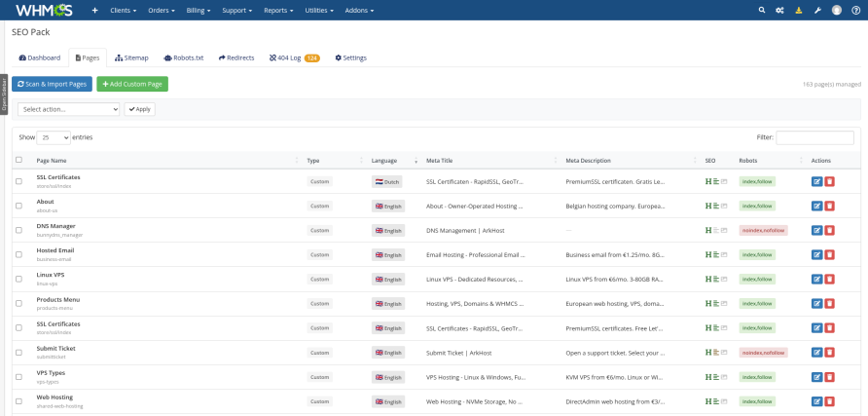868x416 pixels.
Task: Expand the Orders menu
Action: (x=162, y=10)
